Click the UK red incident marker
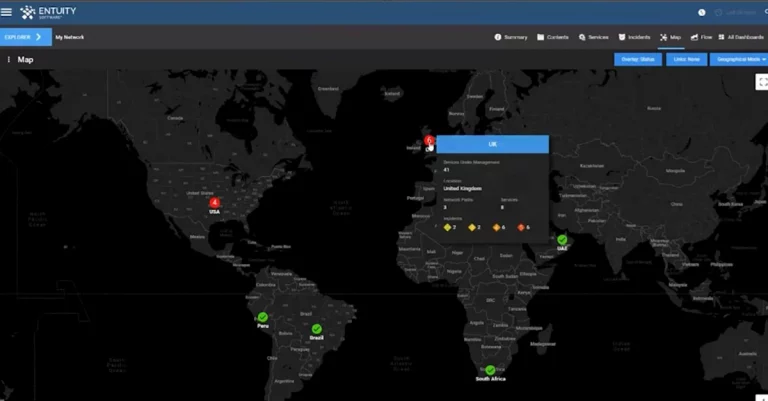 (x=429, y=141)
